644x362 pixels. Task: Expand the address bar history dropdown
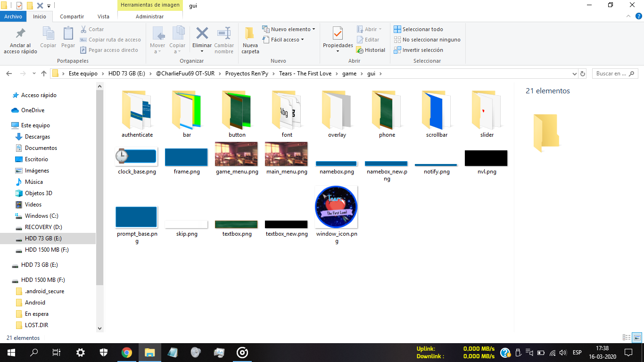click(x=574, y=74)
